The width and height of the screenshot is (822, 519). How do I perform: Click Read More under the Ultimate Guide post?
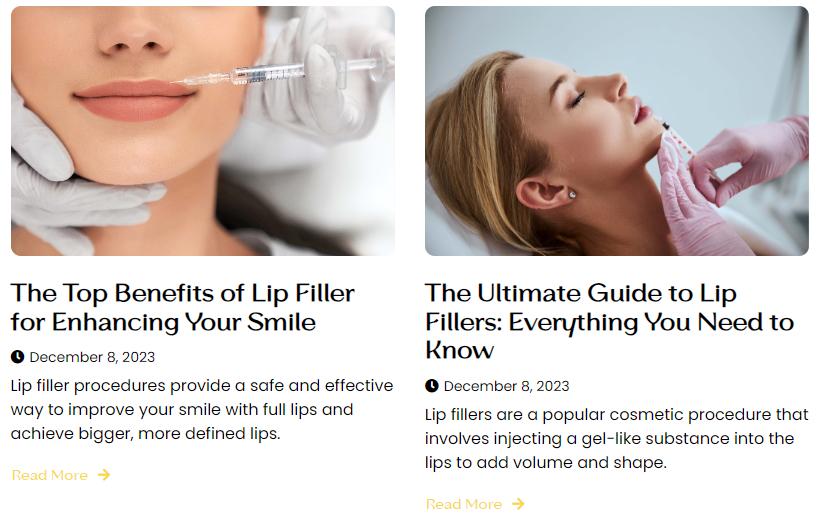pyautogui.click(x=464, y=504)
